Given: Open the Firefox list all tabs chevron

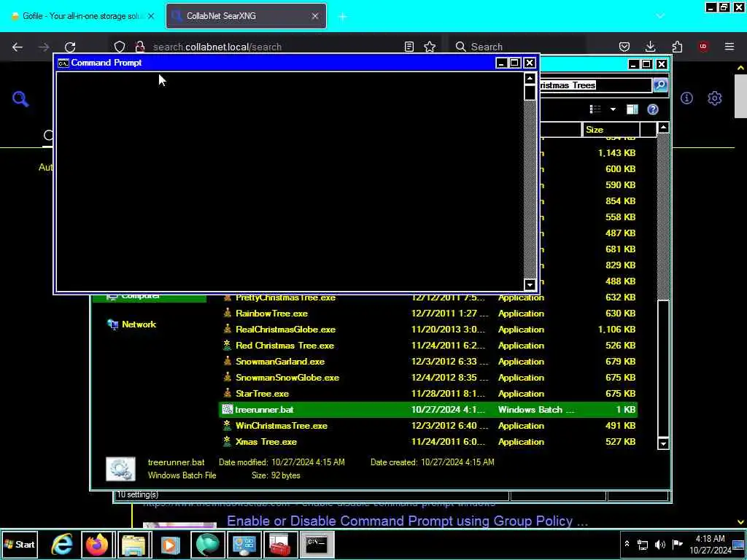Looking at the screenshot, I should pos(659,16).
